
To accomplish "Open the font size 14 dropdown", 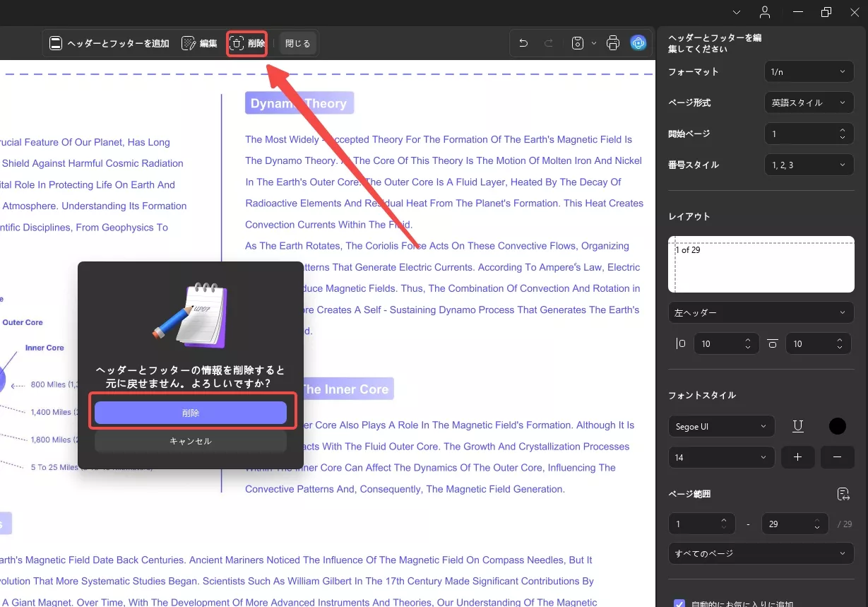I will 721,457.
